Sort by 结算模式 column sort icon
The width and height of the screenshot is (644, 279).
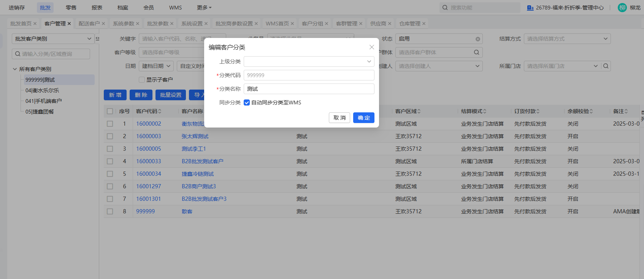485,111
